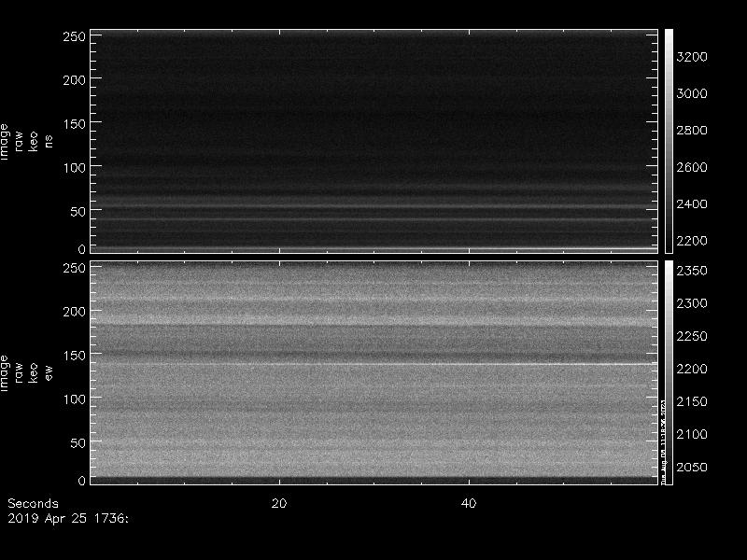This screenshot has height=560, width=747.
Task: Click the '2200' value on the top colorbar
Action: click(x=692, y=241)
